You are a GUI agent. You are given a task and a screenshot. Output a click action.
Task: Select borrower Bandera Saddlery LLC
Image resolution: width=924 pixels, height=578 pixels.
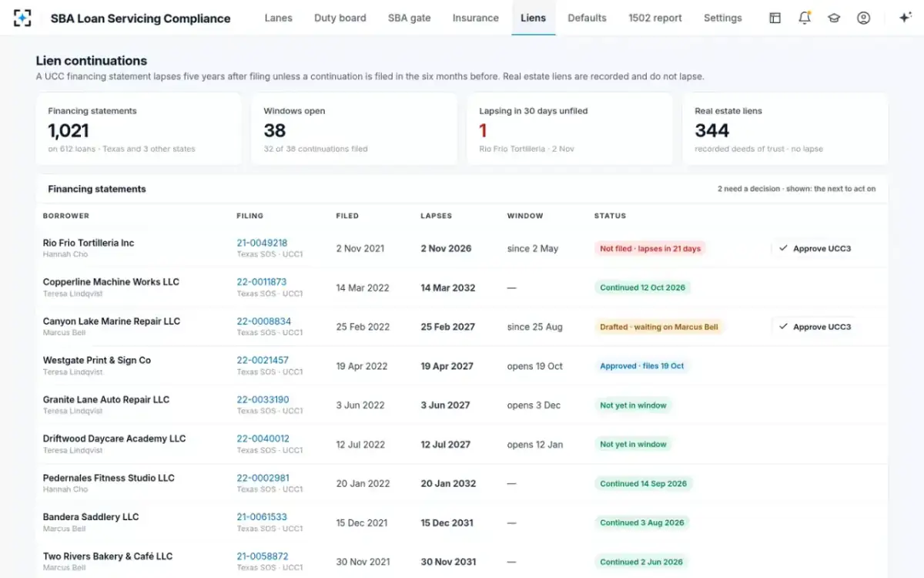coord(91,517)
